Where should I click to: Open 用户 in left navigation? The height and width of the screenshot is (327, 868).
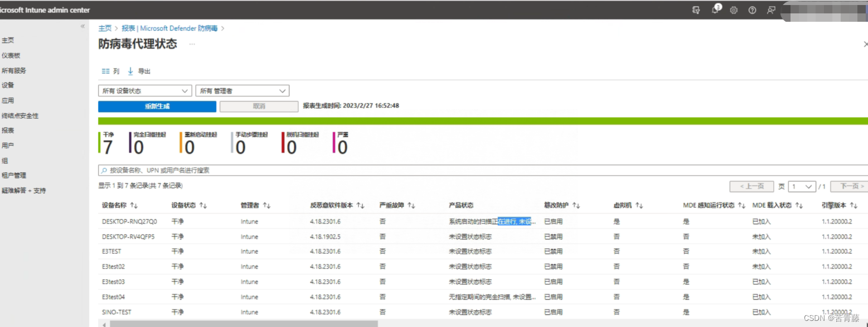click(8, 145)
